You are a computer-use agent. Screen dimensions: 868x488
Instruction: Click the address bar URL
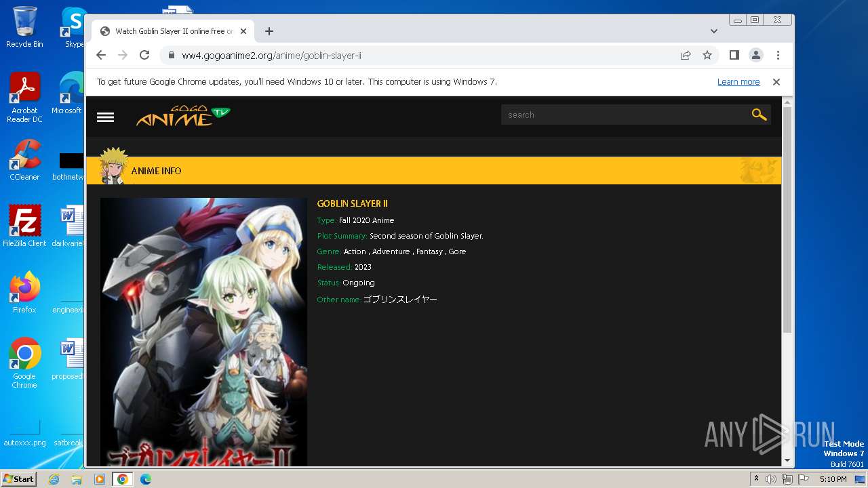[271, 55]
